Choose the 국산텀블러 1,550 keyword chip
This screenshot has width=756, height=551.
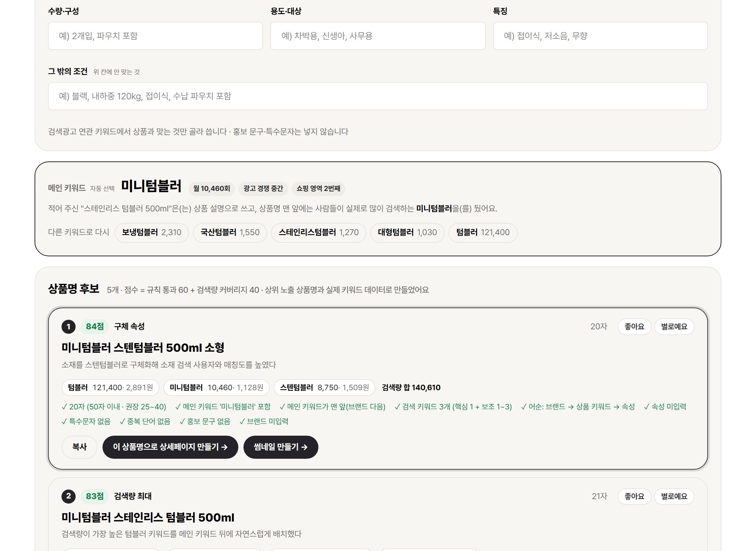pyautogui.click(x=230, y=233)
